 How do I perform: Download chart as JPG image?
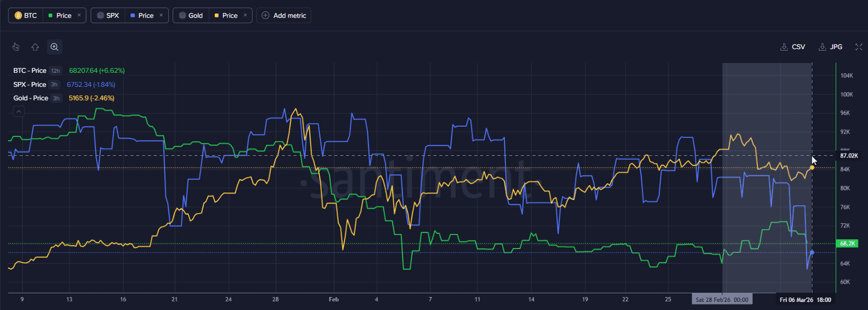point(830,47)
